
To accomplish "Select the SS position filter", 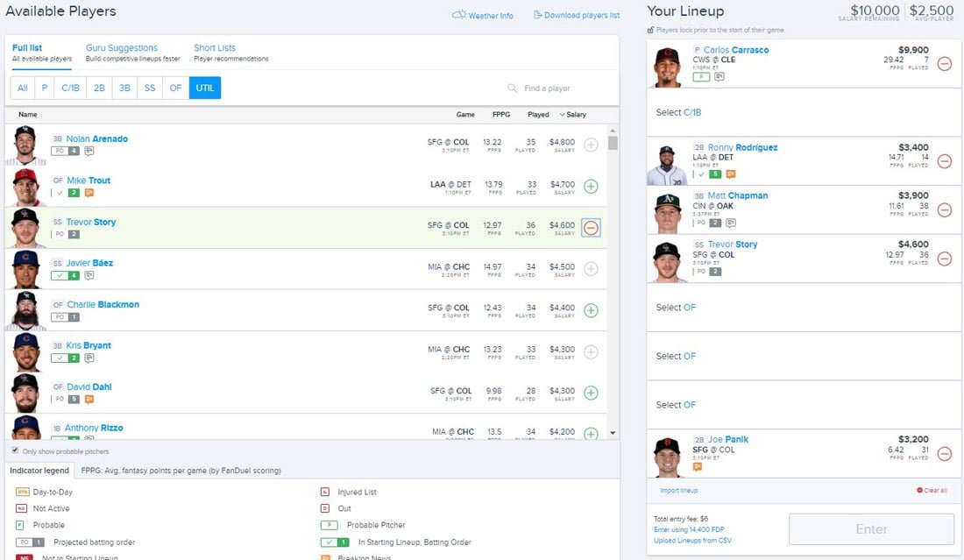I will (149, 88).
